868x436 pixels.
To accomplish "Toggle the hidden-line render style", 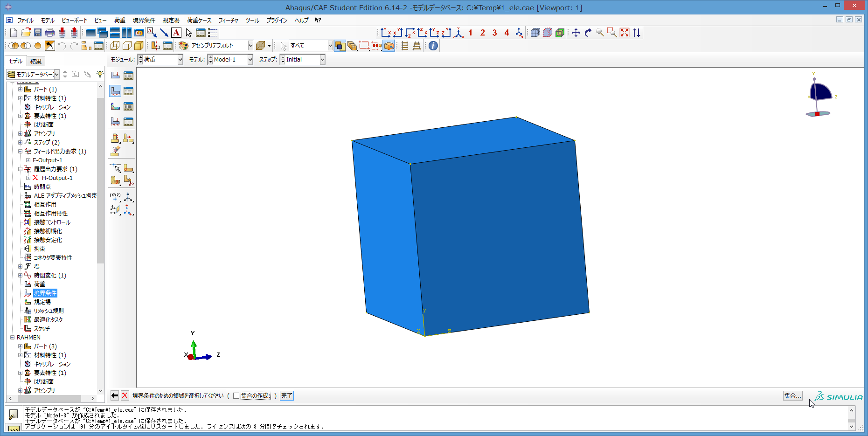I will click(x=127, y=46).
